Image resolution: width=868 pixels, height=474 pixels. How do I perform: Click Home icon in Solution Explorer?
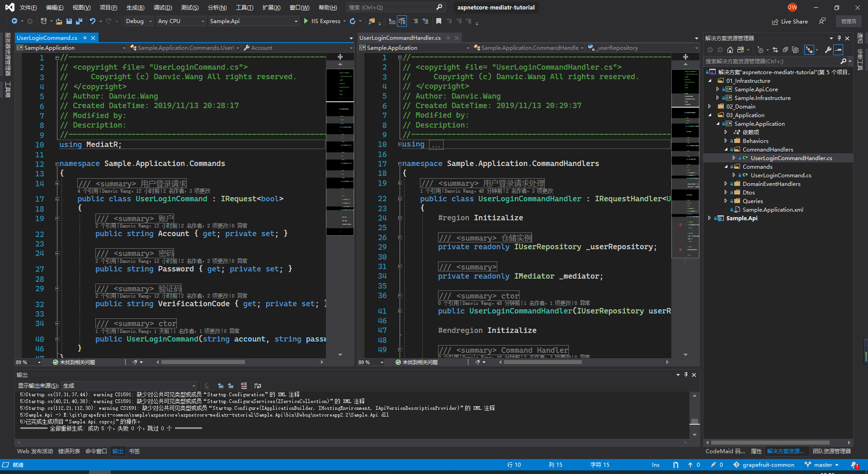(x=730, y=50)
